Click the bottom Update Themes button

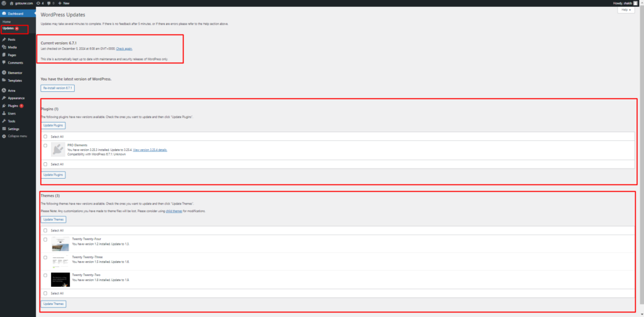click(x=54, y=304)
